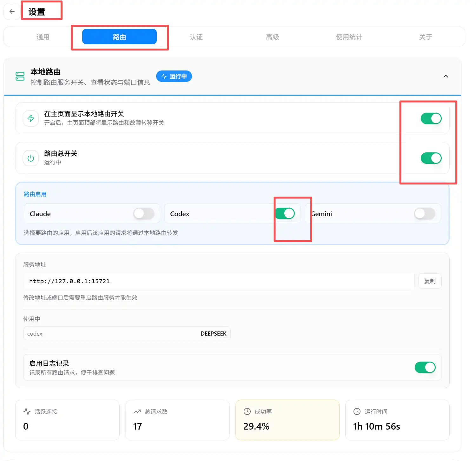
Task: Click the clock icon beside 成功率
Action: tap(247, 411)
